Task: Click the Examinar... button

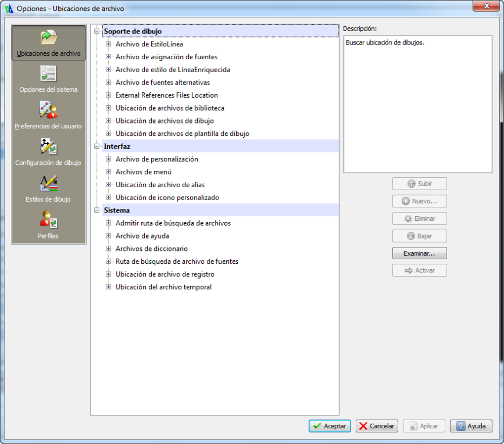Action: (420, 253)
